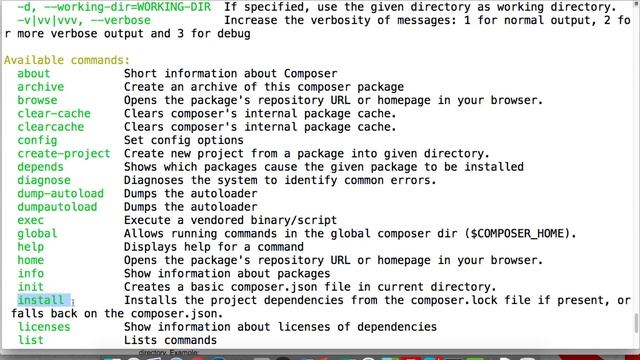This screenshot has height=360, width=640.
Task: Click the 'init' command text
Action: (31, 287)
